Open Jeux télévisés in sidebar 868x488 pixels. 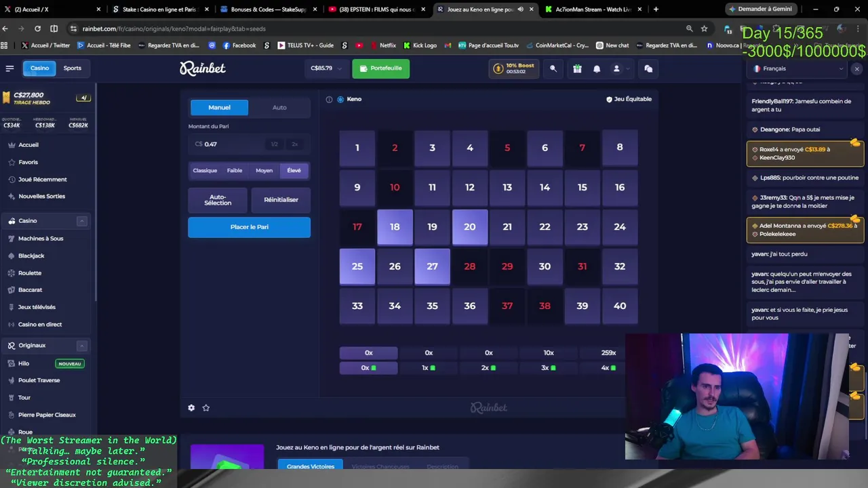[x=36, y=308]
